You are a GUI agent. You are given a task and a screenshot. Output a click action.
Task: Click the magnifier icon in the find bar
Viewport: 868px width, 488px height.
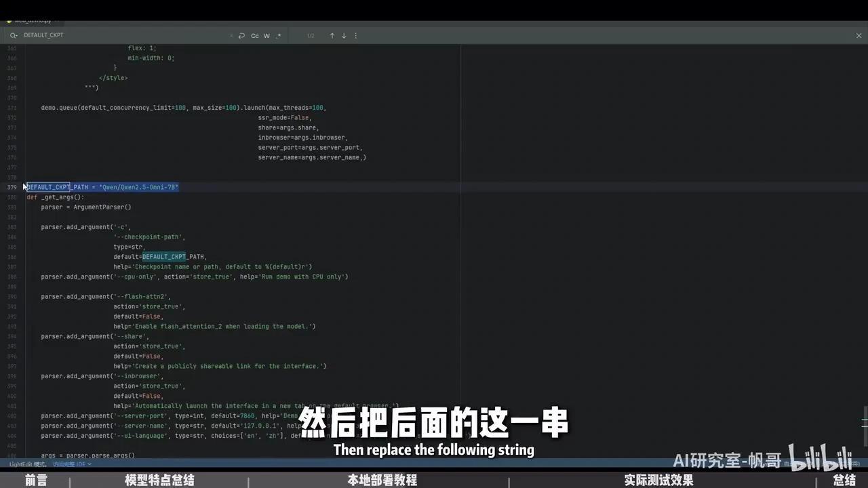pos(14,35)
